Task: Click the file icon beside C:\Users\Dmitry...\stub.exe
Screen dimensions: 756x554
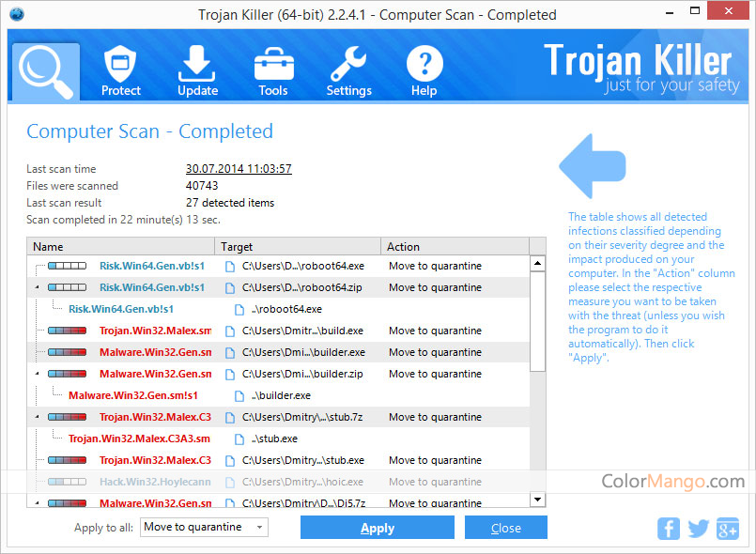Action: tap(230, 461)
